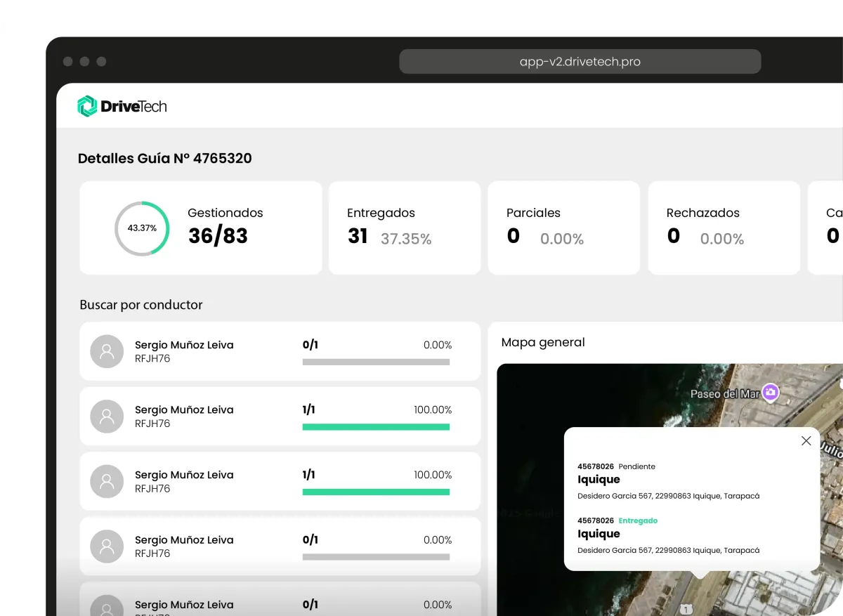
Task: Click the 43.37% circular progress ring
Action: tap(142, 228)
